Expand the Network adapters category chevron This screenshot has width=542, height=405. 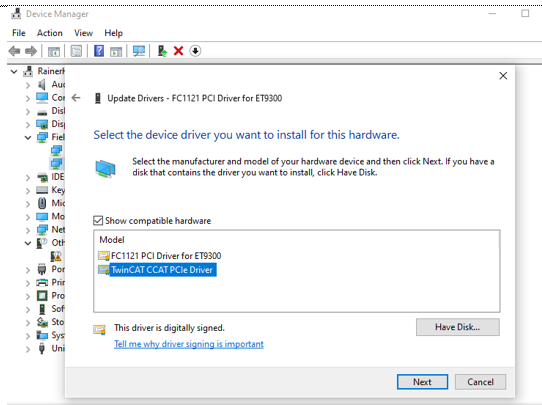click(x=28, y=230)
